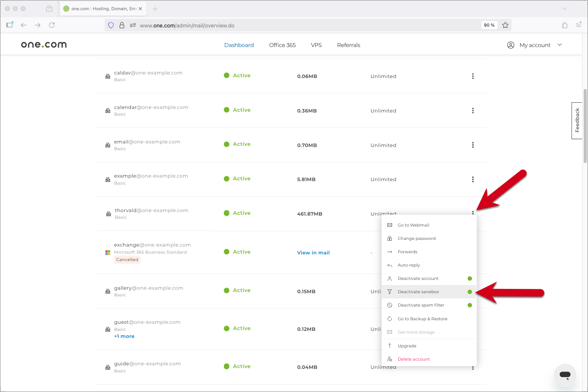
Task: Expand +1 more under guest@one-example.com
Action: coord(124,336)
